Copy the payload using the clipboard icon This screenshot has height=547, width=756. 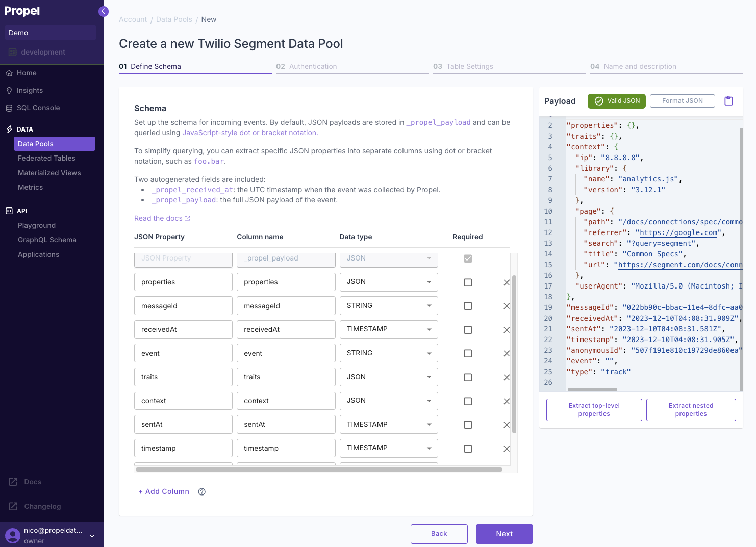coord(728,100)
